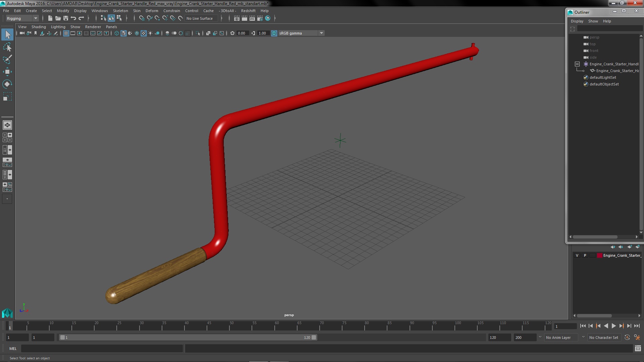Open Render Settings window
The height and width of the screenshot is (362, 644).
(260, 18)
